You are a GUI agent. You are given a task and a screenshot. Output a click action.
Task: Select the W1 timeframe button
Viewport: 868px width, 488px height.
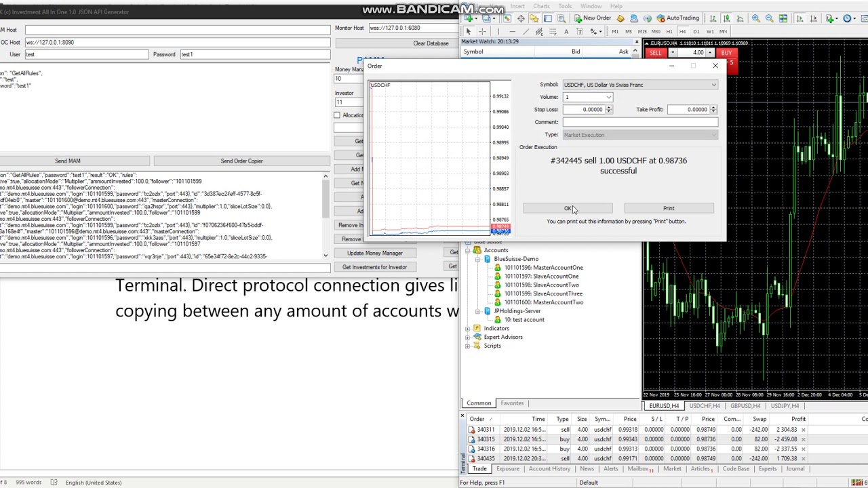pyautogui.click(x=710, y=32)
